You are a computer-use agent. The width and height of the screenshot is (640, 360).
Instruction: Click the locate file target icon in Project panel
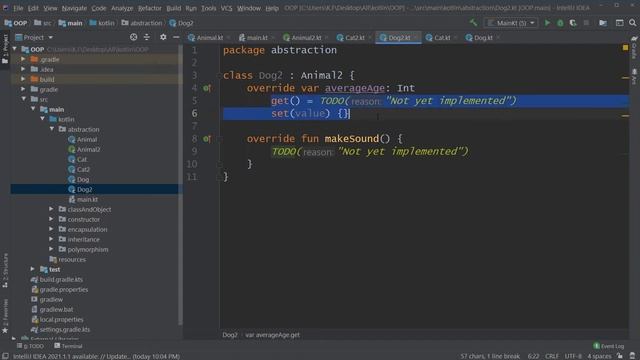[133, 37]
